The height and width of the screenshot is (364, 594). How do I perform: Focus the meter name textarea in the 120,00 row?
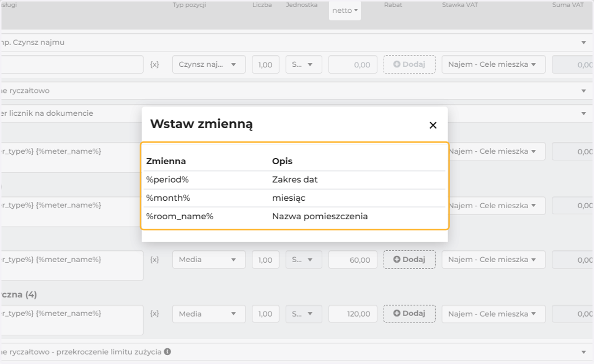pyautogui.click(x=72, y=320)
